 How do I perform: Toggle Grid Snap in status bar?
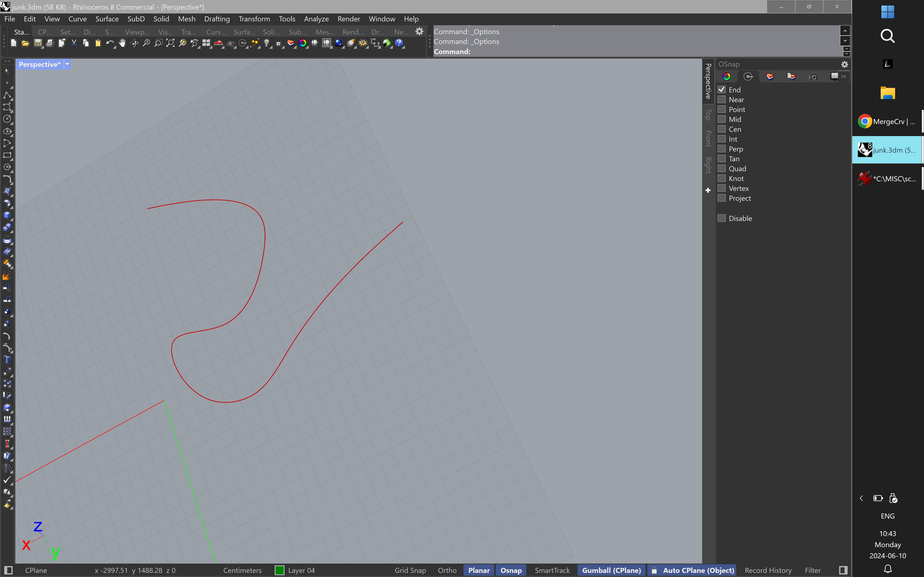(x=410, y=570)
